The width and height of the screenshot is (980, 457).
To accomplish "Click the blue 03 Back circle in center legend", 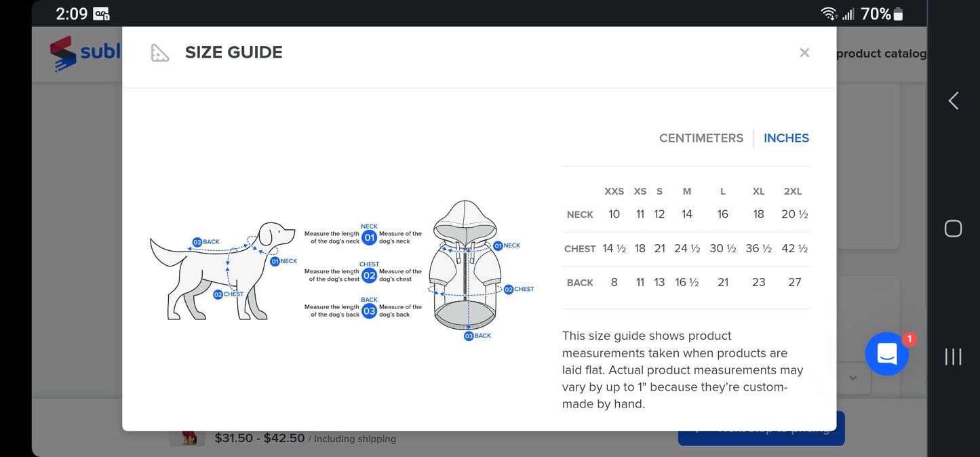I will (x=369, y=311).
